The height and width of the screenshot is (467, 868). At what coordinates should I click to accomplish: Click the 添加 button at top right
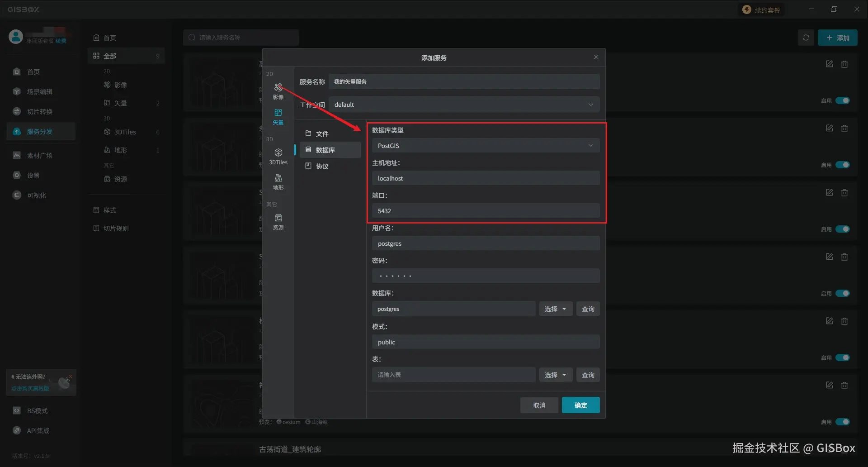click(837, 38)
